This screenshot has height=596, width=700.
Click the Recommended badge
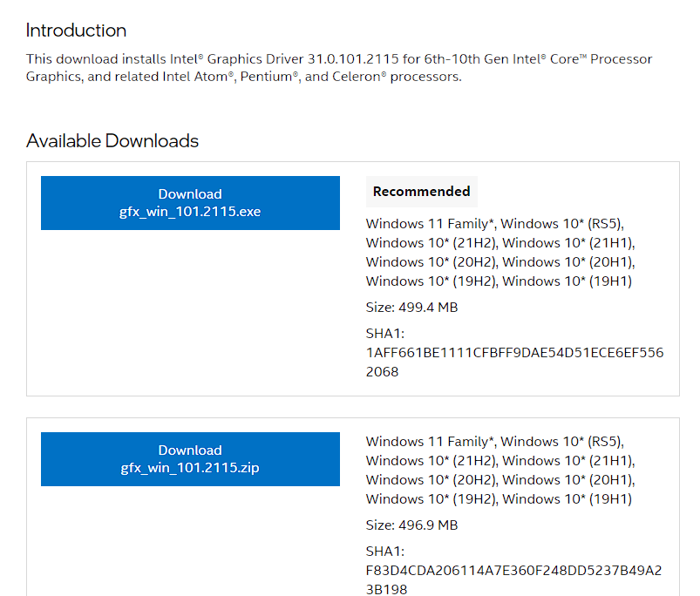point(421,192)
